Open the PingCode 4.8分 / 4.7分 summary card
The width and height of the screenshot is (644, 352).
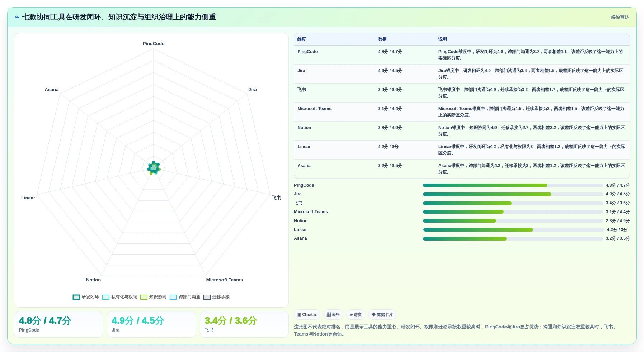click(x=58, y=324)
